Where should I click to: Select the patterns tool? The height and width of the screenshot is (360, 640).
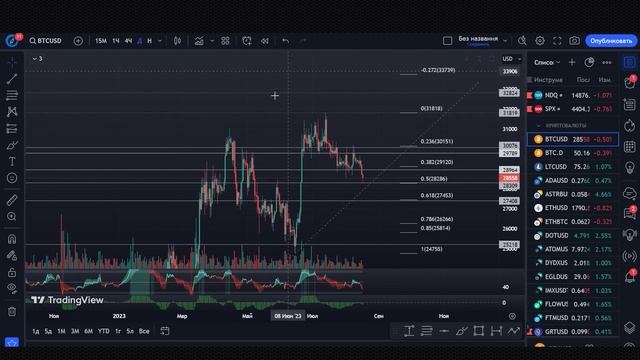12,111
